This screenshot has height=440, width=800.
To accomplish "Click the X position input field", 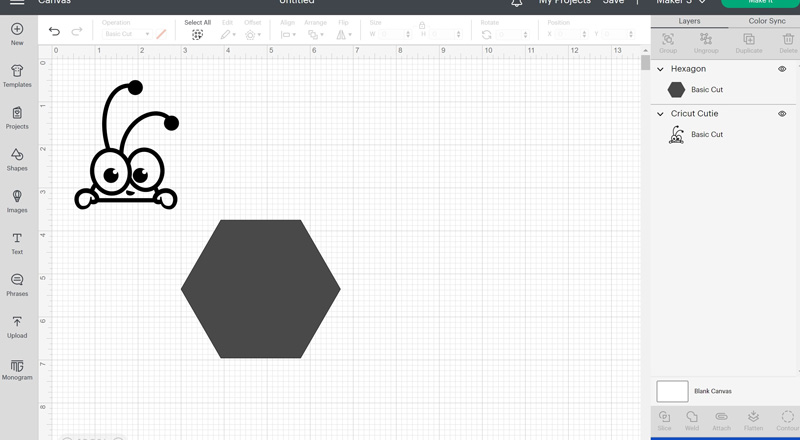I will (x=570, y=34).
